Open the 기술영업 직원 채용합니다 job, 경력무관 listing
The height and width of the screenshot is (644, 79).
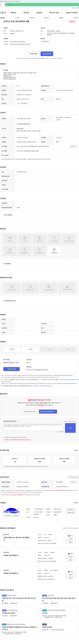11,573
